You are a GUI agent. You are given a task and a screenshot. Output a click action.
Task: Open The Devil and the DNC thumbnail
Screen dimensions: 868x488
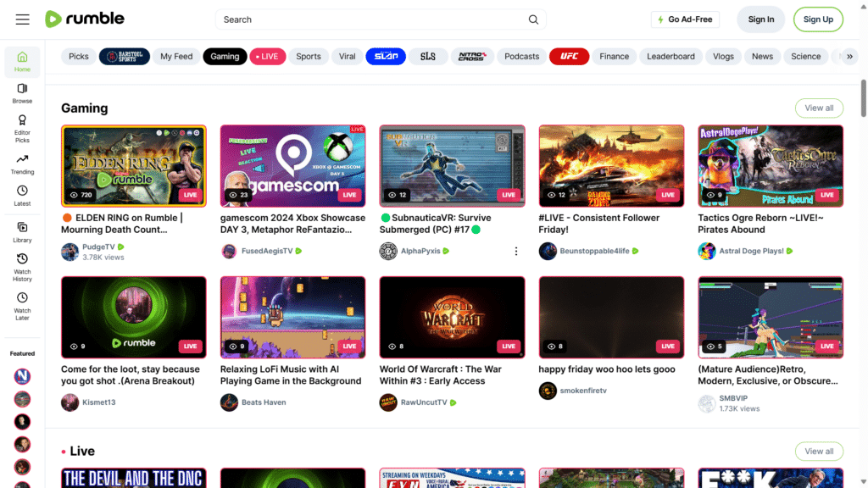coord(133,478)
